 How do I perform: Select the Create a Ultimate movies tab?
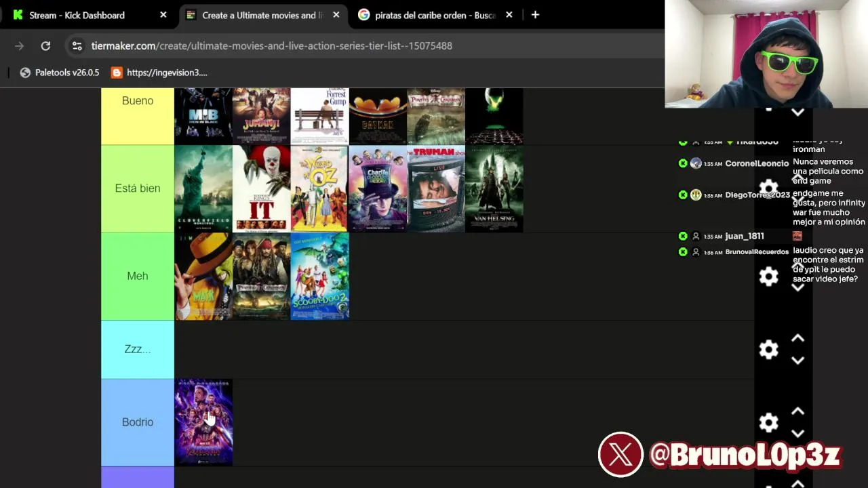[x=262, y=14]
